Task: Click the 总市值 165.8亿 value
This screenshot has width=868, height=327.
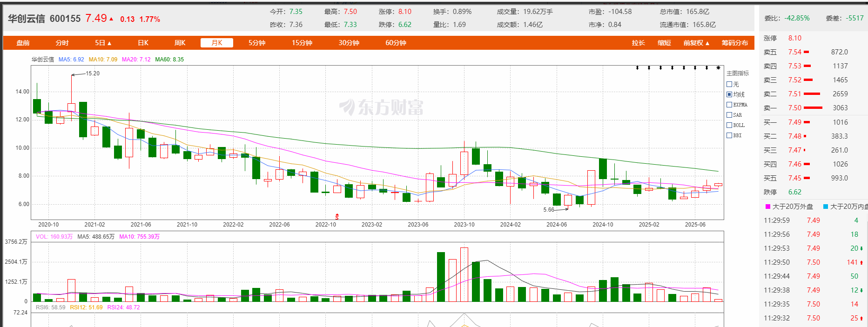Action: [x=697, y=12]
